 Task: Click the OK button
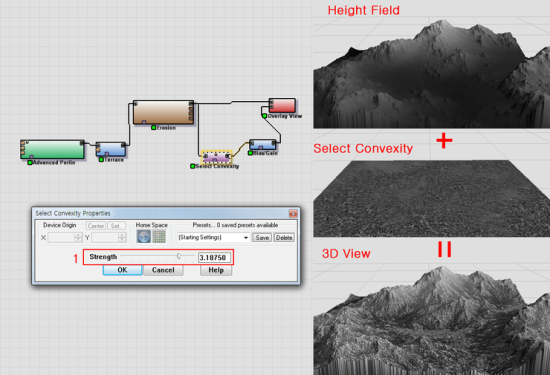122,270
